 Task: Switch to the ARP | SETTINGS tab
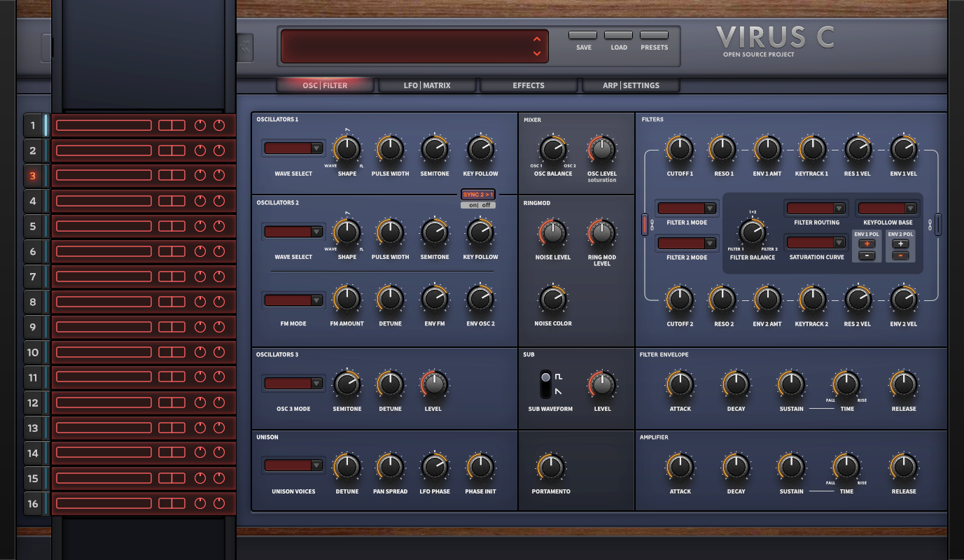pyautogui.click(x=631, y=85)
